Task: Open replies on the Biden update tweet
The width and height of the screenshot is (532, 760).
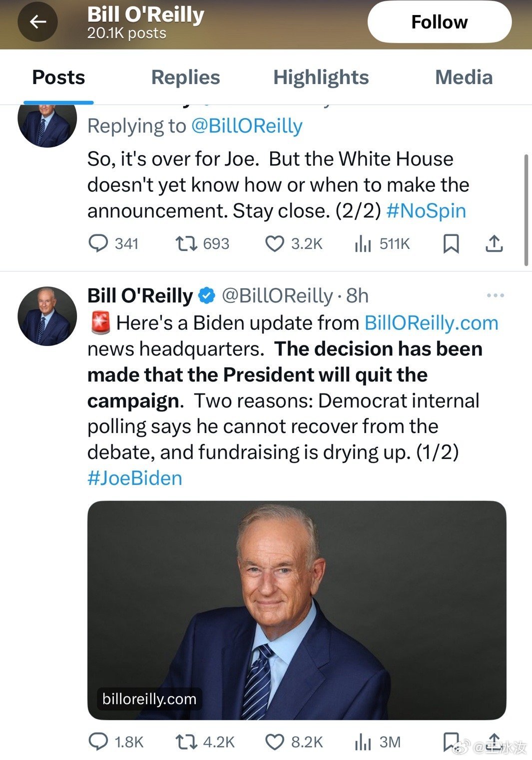Action: point(98,741)
